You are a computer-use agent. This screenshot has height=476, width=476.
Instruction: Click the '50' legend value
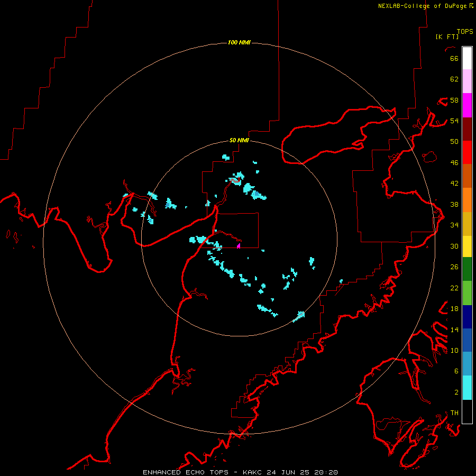454,142
